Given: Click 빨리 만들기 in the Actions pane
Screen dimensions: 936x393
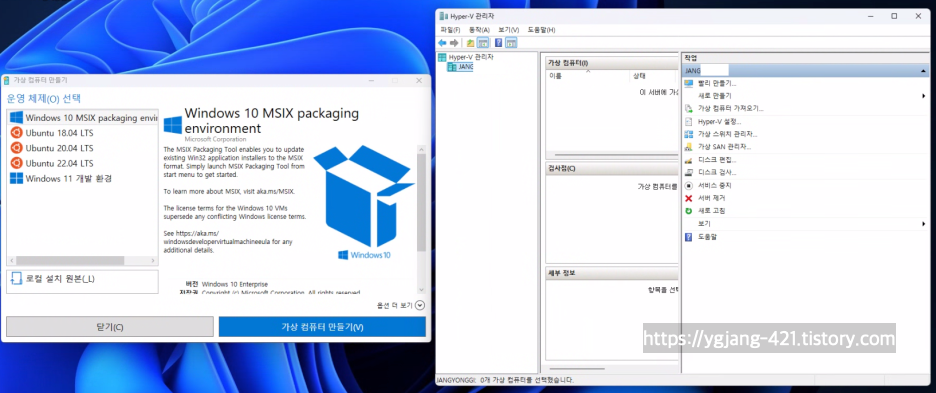Looking at the screenshot, I should (x=717, y=84).
